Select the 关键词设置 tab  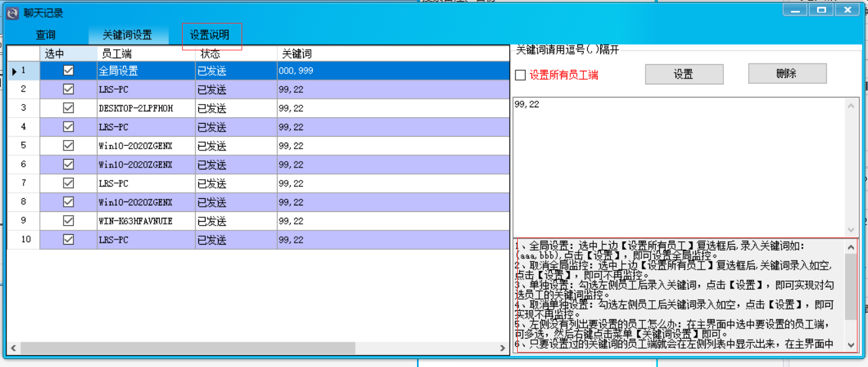127,35
